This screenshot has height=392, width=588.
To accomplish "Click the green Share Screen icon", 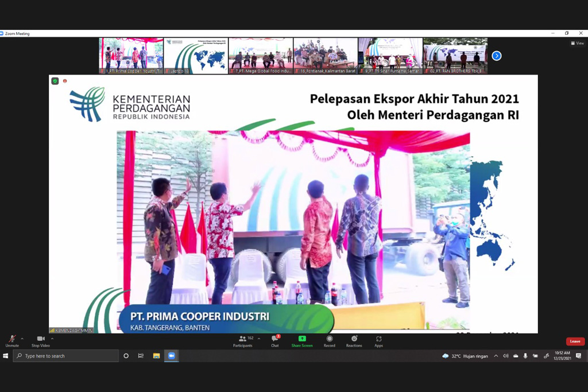I will tap(302, 339).
